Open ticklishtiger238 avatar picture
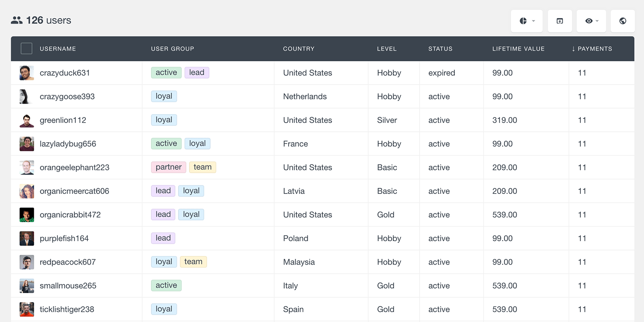This screenshot has height=322, width=644. pyautogui.click(x=27, y=309)
